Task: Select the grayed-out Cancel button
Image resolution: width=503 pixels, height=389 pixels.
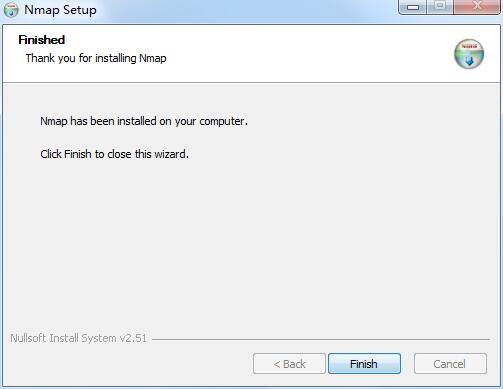Action: [x=450, y=364]
